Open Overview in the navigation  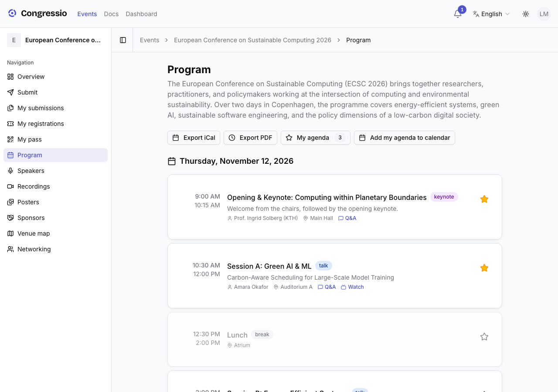55,77
